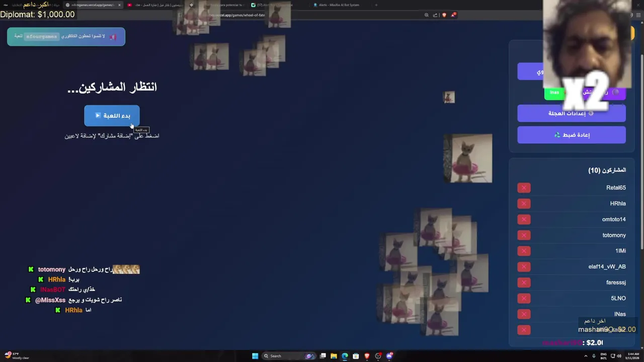Click the taskbar microphone icon
The height and width of the screenshot is (362, 644).
pyautogui.click(x=594, y=356)
